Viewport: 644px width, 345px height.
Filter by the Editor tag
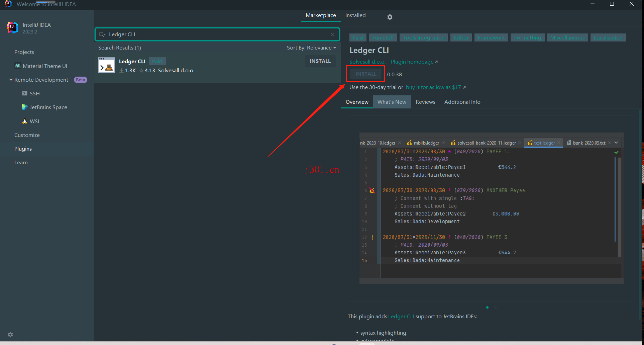(461, 38)
